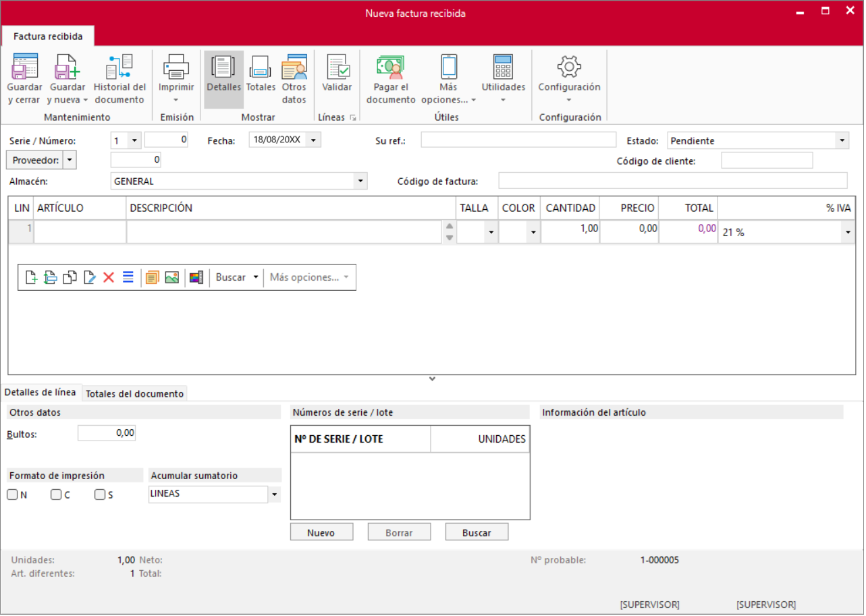Click the Bultos value field

coord(107,433)
